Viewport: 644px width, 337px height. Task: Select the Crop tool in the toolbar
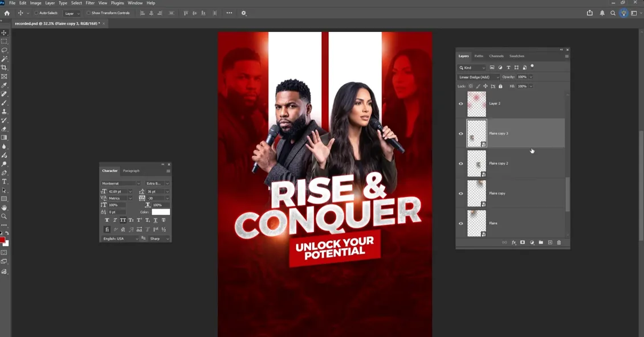coord(4,67)
